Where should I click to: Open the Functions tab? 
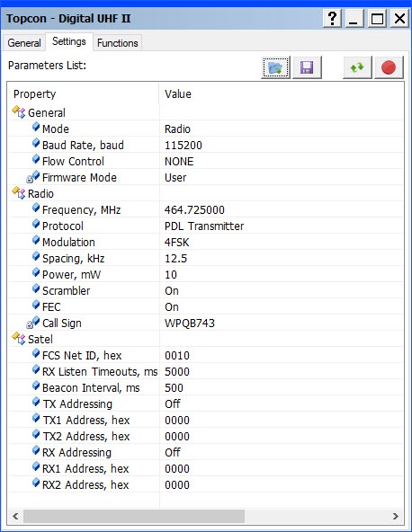(x=118, y=43)
